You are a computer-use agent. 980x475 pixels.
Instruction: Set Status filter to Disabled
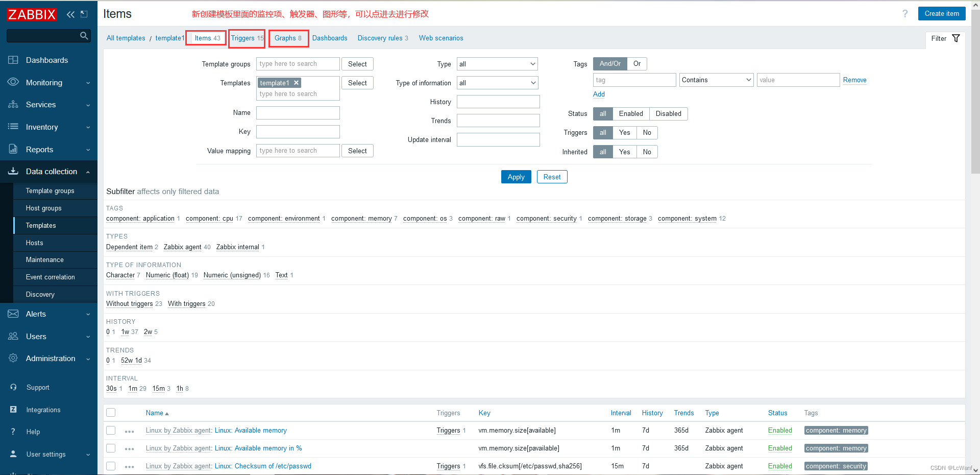coord(669,114)
